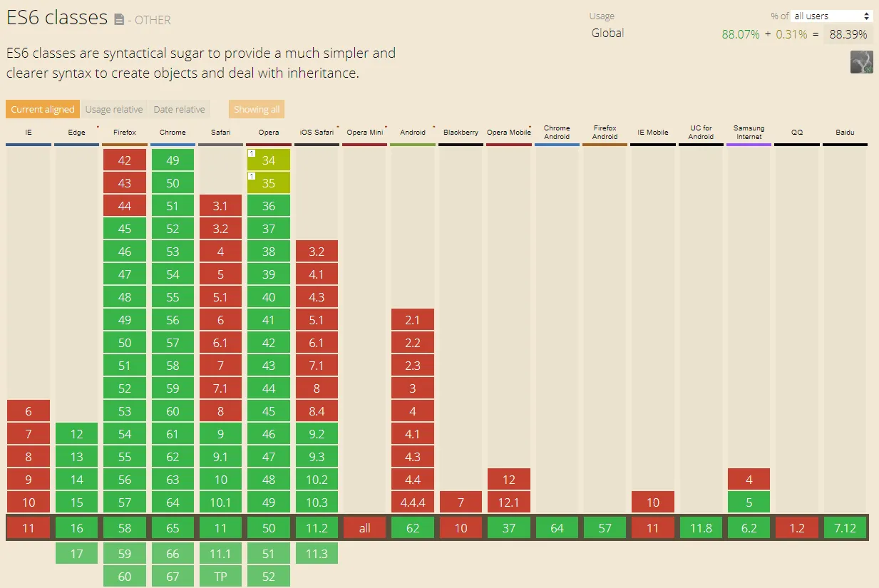Select the Opera column header
Screen dimensions: 879x588
pyautogui.click(x=269, y=133)
